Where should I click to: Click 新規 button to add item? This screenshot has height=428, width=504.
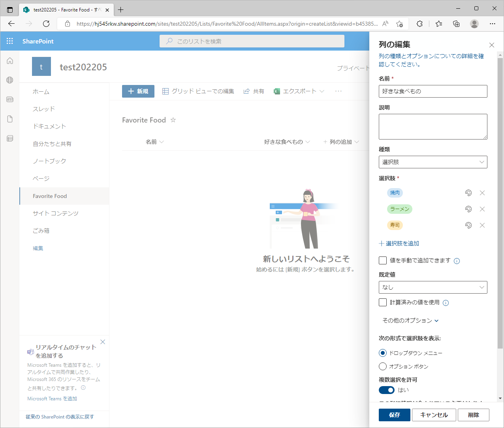(x=138, y=91)
